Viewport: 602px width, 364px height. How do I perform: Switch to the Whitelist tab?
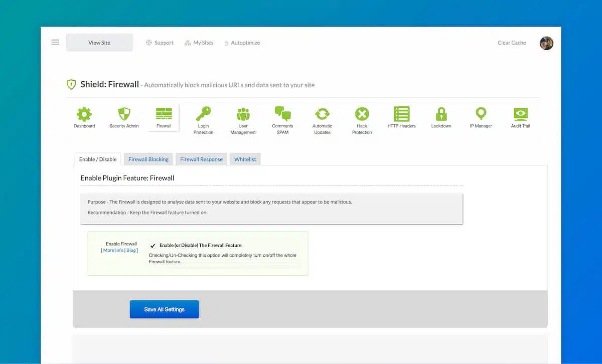[245, 159]
